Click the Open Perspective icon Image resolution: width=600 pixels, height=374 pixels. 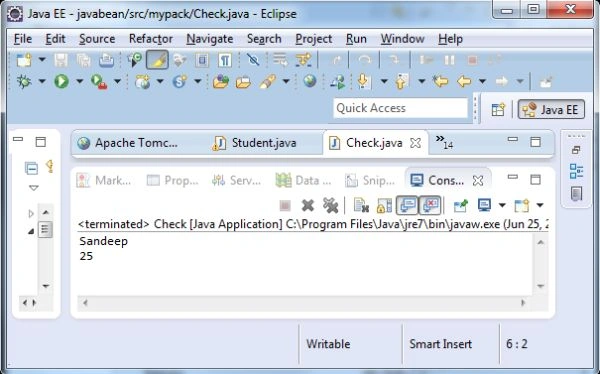pyautogui.click(x=498, y=109)
